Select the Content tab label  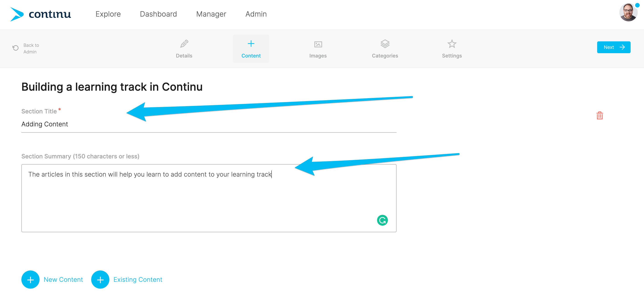coord(251,56)
